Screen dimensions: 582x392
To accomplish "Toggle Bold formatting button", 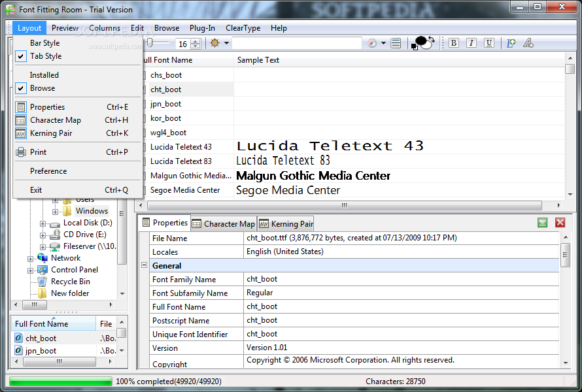I will 454,43.
